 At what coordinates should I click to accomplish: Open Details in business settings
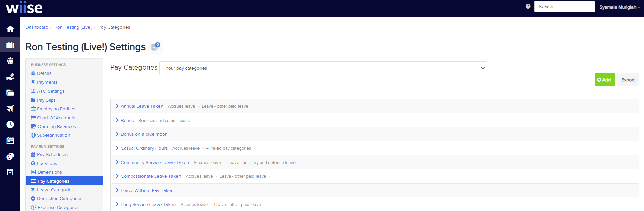pos(44,73)
